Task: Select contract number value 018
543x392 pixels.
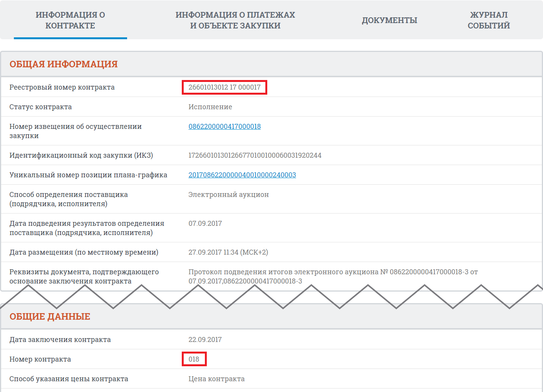Action: coord(194,359)
